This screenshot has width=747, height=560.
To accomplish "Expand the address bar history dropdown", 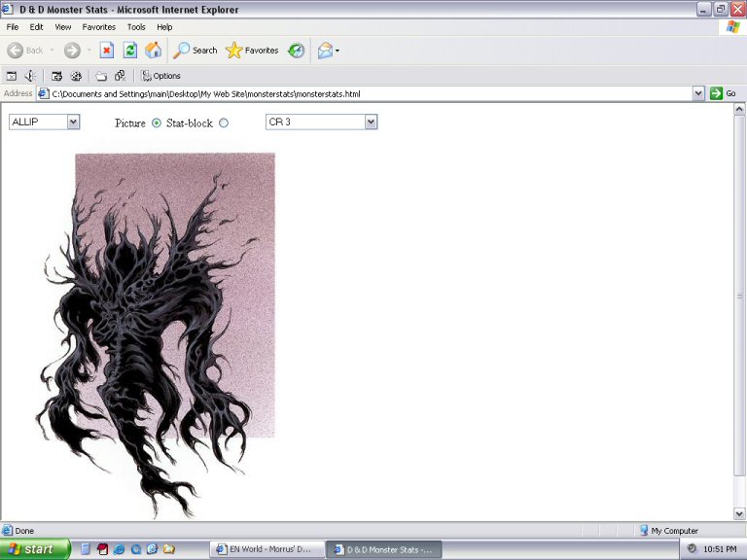I will (x=698, y=93).
